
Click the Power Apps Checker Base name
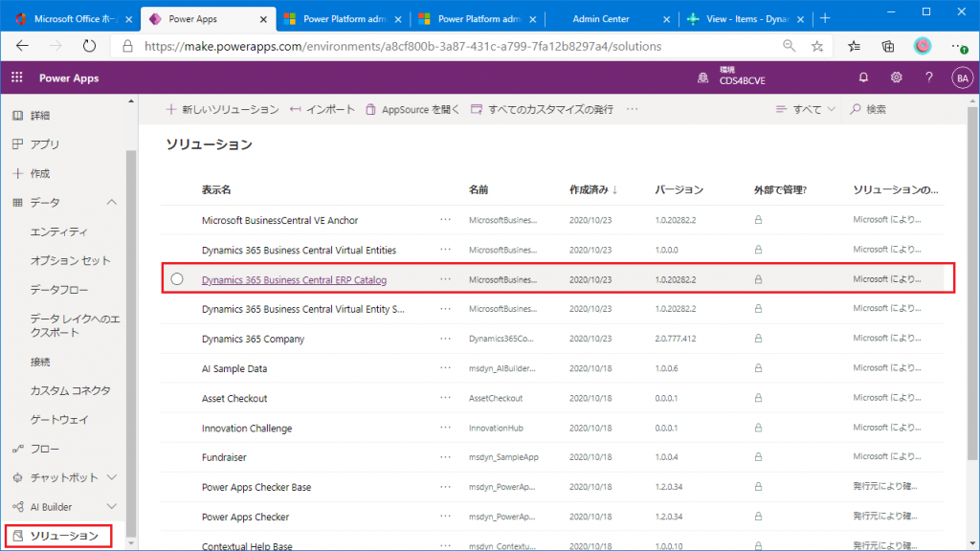(x=256, y=487)
